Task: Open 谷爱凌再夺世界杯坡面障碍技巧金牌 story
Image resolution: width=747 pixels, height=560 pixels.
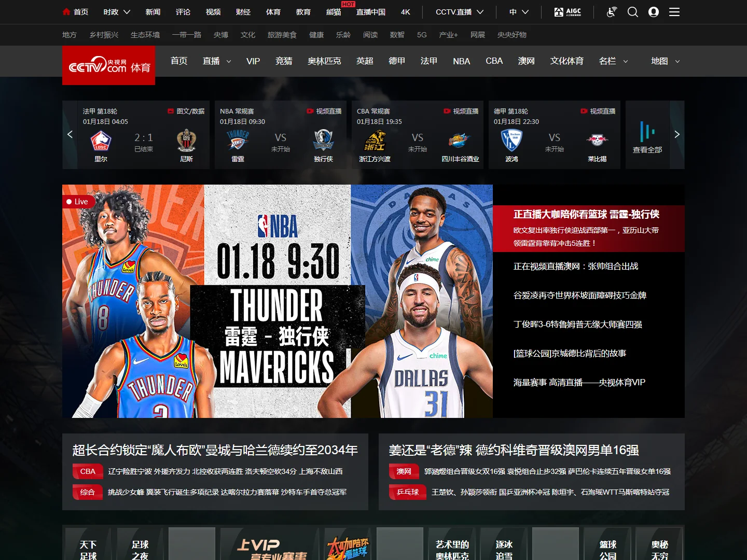Action: click(x=580, y=295)
